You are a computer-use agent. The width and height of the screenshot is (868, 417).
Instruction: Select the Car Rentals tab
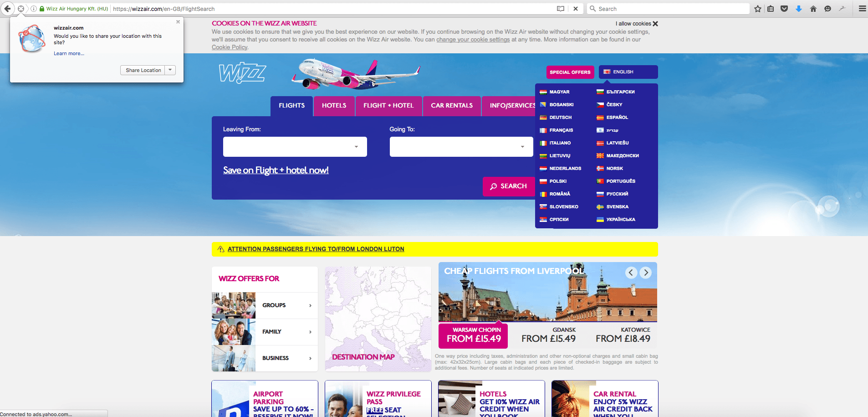[x=452, y=106]
